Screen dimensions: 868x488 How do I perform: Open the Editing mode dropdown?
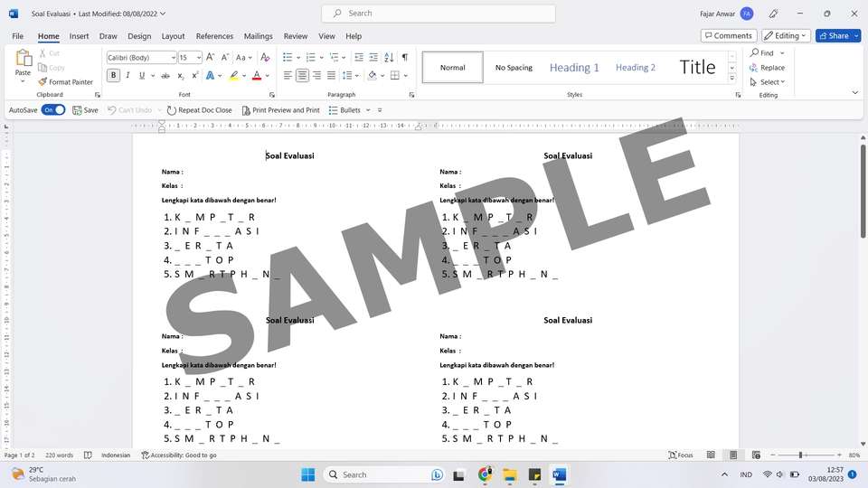coord(786,36)
